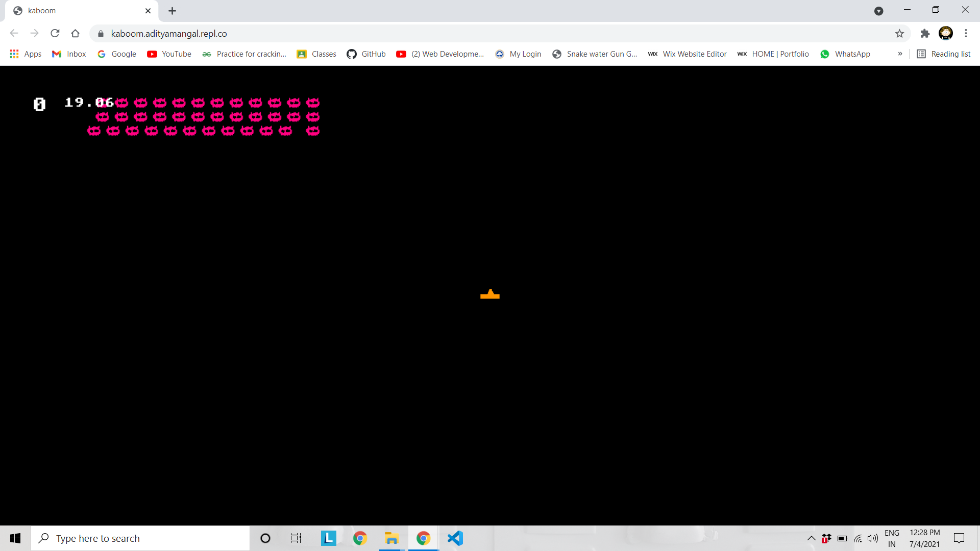The height and width of the screenshot is (551, 980).
Task: Open Visual Studio Code from taskbar
Action: 455,538
